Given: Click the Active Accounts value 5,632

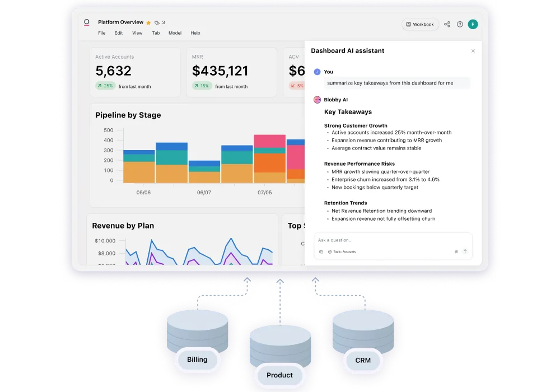Looking at the screenshot, I should 113,71.
